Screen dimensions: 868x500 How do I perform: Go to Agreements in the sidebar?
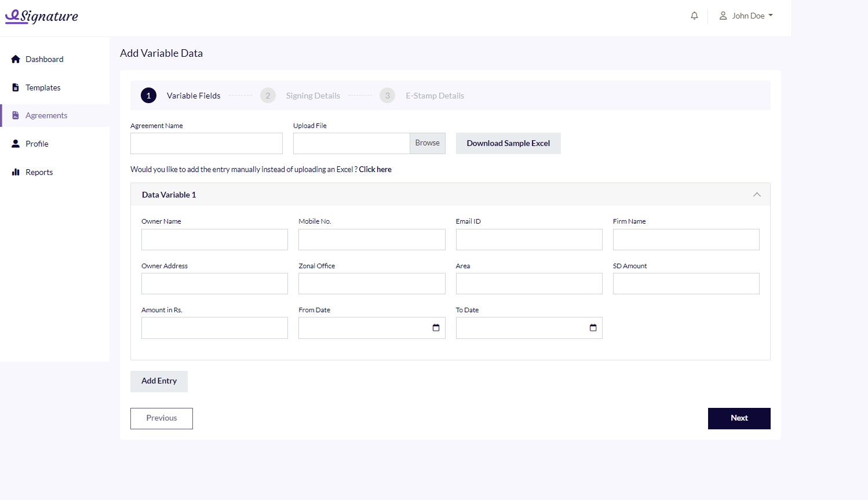(x=46, y=116)
